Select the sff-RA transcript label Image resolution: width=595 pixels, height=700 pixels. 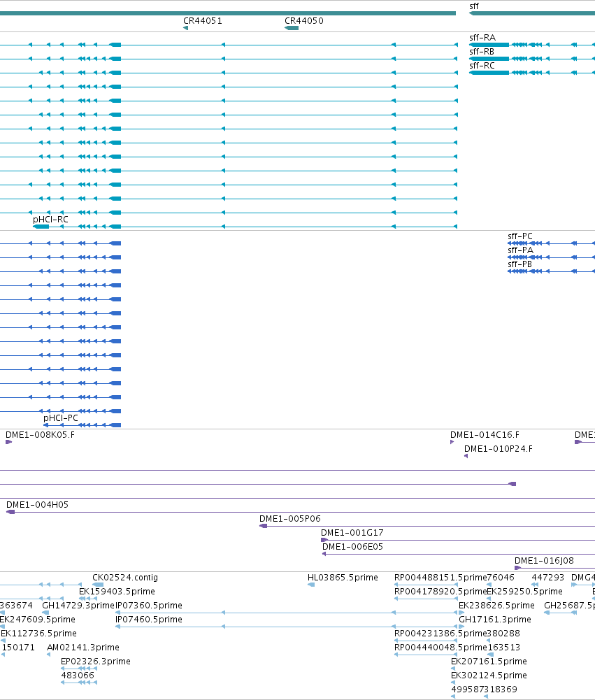click(482, 38)
